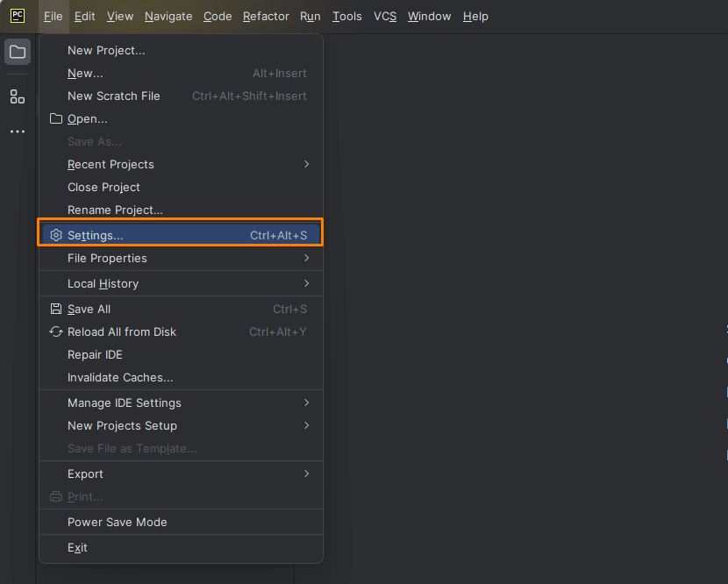Expand the Local History submenu arrow

[306, 283]
